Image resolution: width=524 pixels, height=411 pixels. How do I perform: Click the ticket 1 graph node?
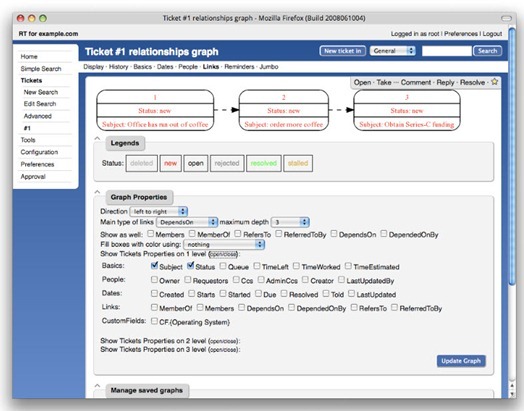click(155, 110)
